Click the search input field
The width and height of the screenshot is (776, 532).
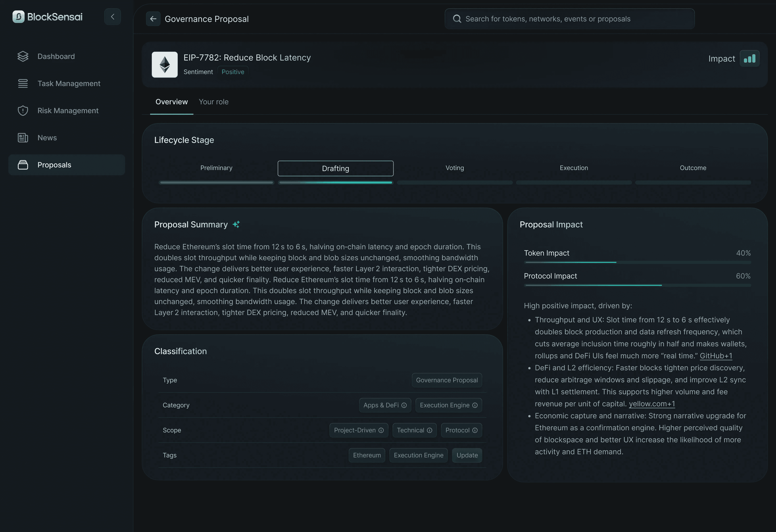(x=569, y=19)
